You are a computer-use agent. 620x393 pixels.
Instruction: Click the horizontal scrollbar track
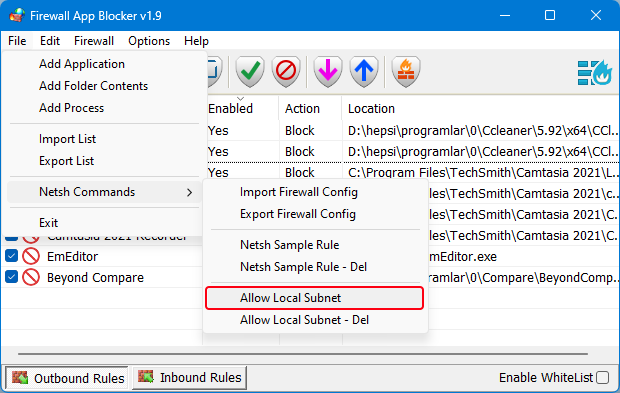point(303,354)
